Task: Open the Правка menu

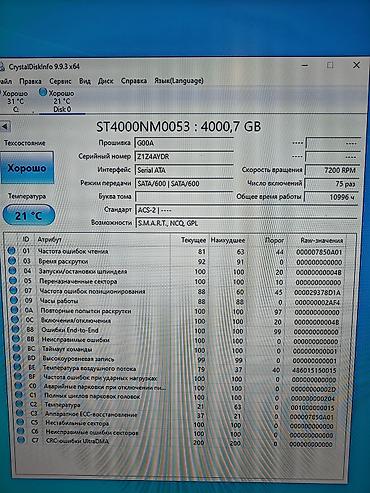Action: 30,81
